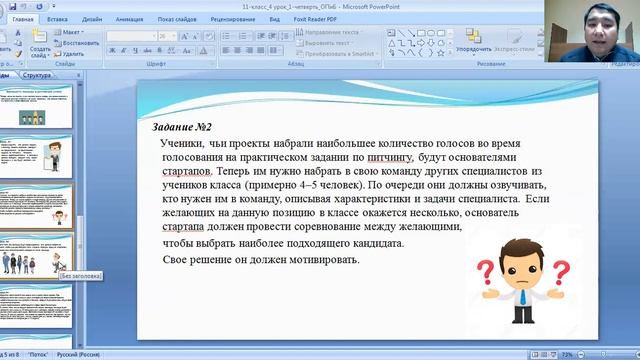
Task: Open the Вставка ribbon tab
Action: 57,19
